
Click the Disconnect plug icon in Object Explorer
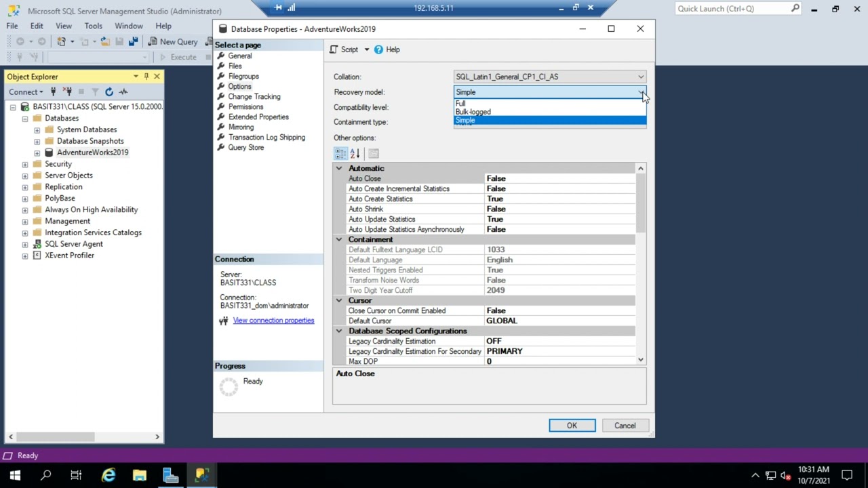coord(68,91)
